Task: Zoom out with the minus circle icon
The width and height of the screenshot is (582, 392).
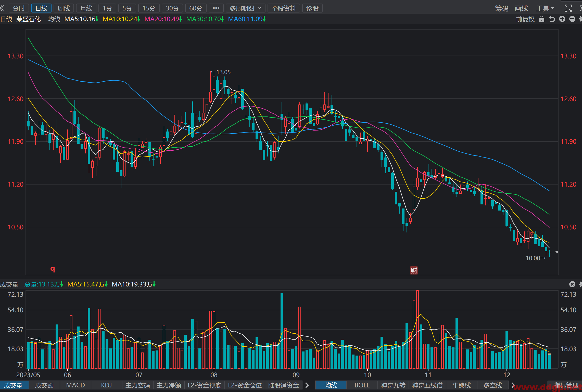Action: click(572, 19)
